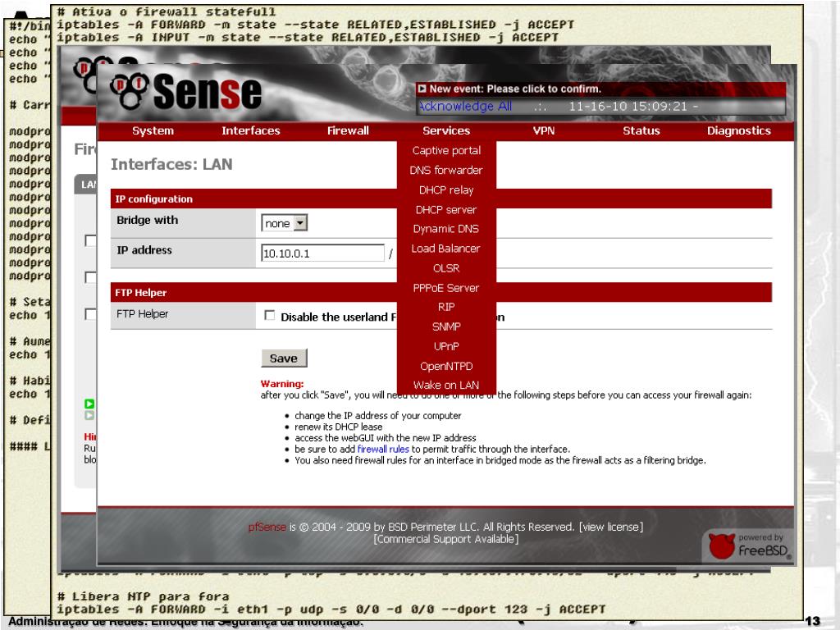The width and height of the screenshot is (840, 630).
Task: Select OpenNTPD menu entry
Action: pyautogui.click(x=446, y=367)
